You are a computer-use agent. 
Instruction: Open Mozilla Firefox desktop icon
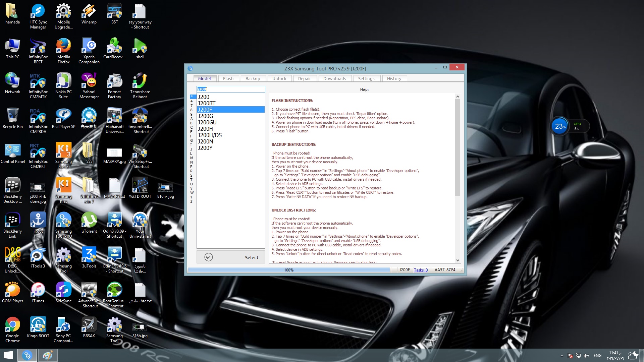point(63,51)
